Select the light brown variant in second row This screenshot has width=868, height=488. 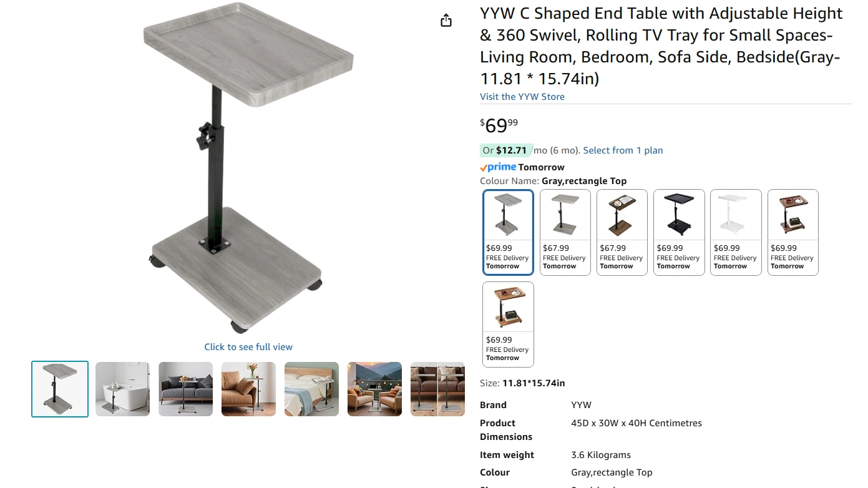(508, 325)
